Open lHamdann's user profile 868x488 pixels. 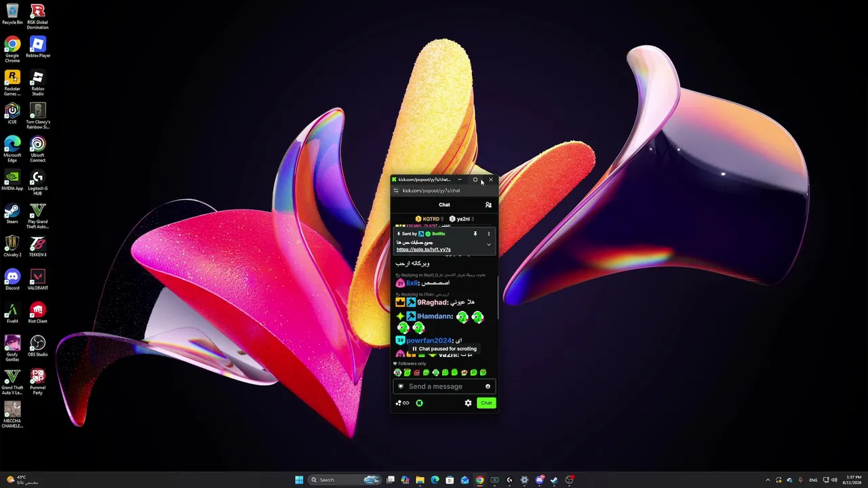tap(435, 317)
